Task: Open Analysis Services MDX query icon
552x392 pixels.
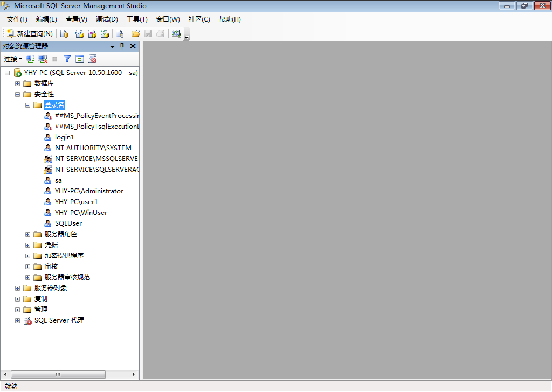Action: pos(80,33)
